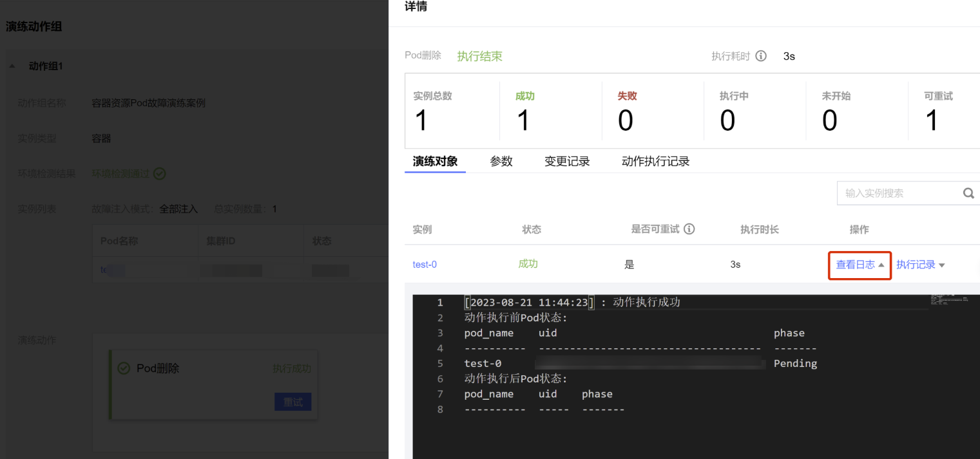Collapse 动作组1 with its triangle
The width and height of the screenshot is (980, 459).
pos(12,66)
